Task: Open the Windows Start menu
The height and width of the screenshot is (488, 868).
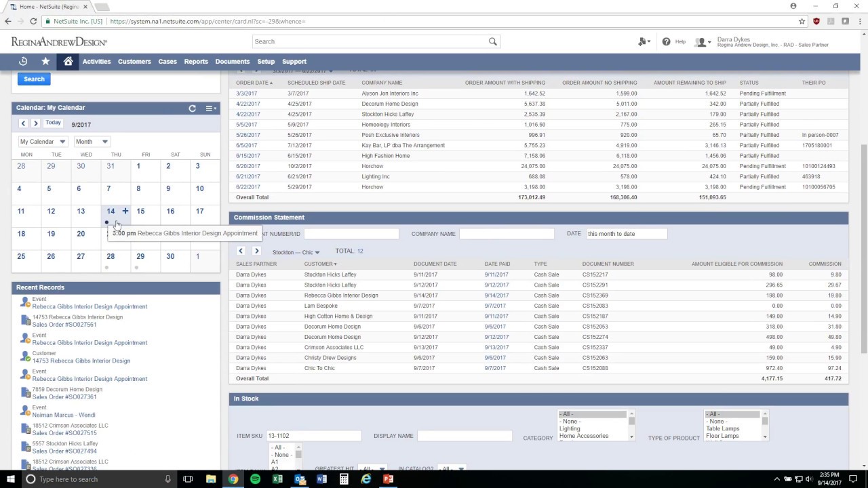Action: click(x=11, y=479)
